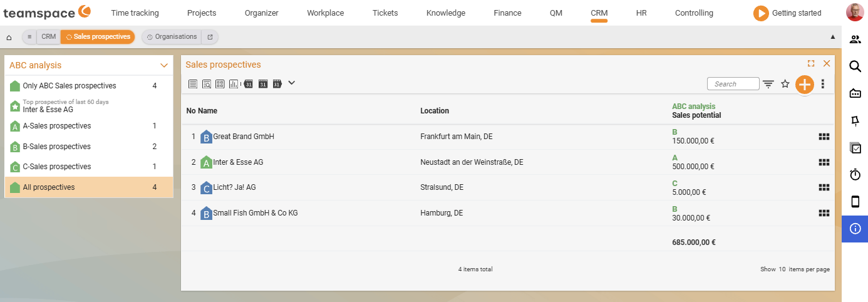Filter by C-Sales prospectives
This screenshot has height=302, width=868.
[x=89, y=167]
